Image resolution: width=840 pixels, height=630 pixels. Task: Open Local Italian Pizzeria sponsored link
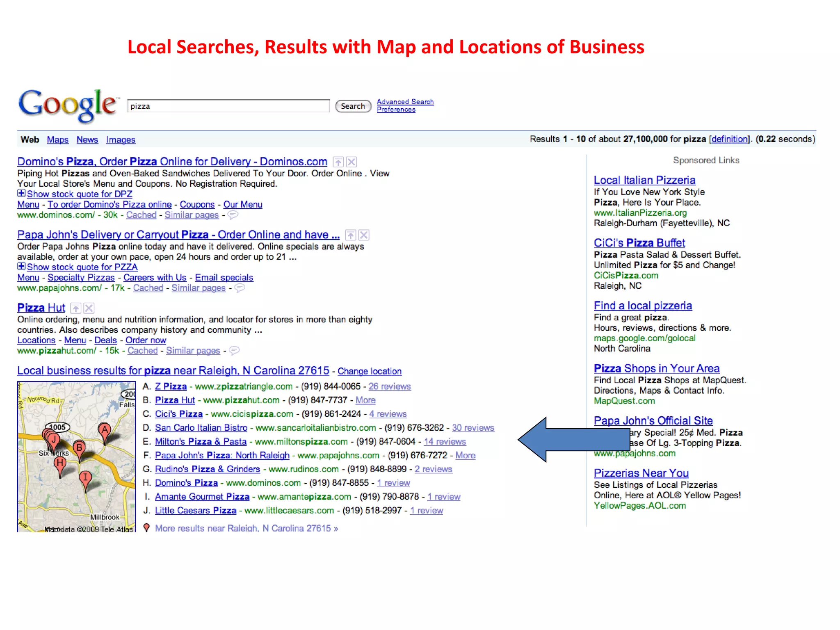(x=645, y=180)
